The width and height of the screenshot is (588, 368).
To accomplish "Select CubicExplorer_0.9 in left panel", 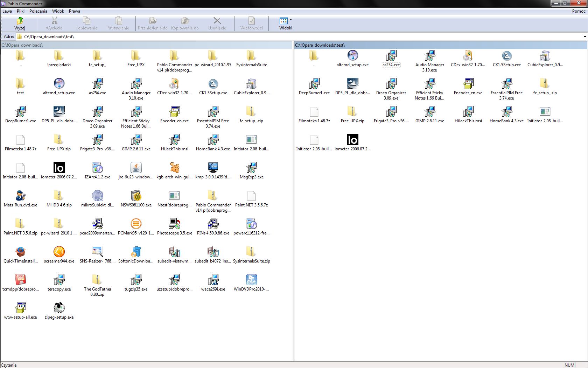I will pyautogui.click(x=251, y=87).
